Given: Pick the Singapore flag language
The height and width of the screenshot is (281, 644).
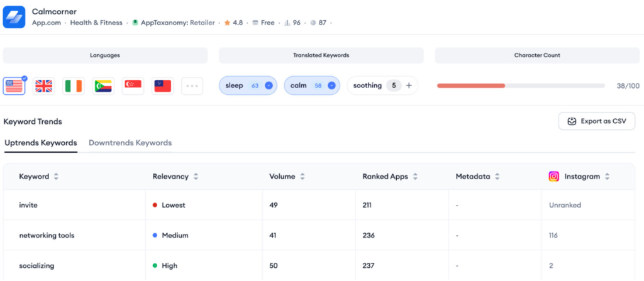Looking at the screenshot, I should 133,85.
